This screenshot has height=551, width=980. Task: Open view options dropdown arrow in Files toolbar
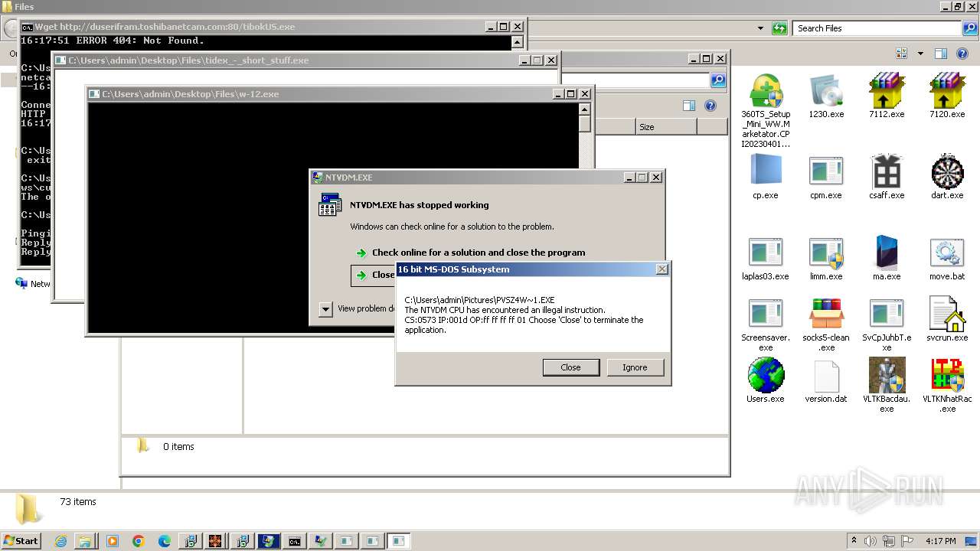click(x=920, y=54)
